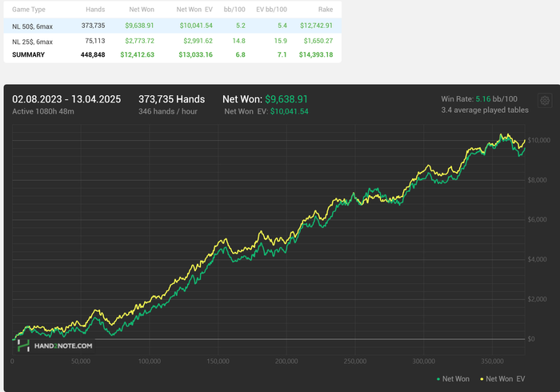Screen dimensions: 560x392
Task: Click the $14,393.18 total rake cell
Action: coord(310,54)
